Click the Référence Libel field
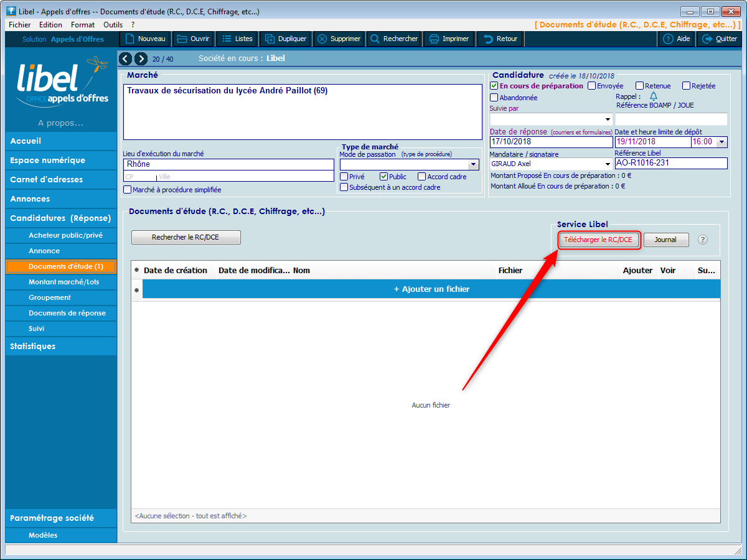747x560 pixels. coord(671,163)
